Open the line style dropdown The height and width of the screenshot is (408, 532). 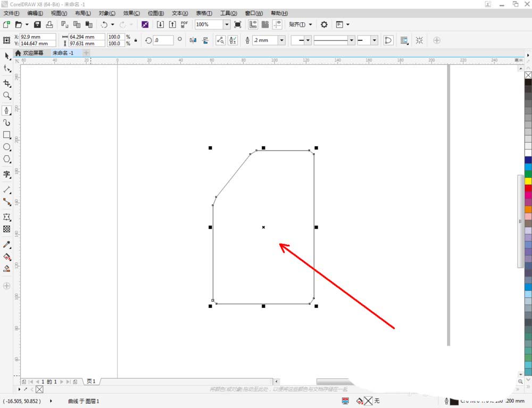351,40
